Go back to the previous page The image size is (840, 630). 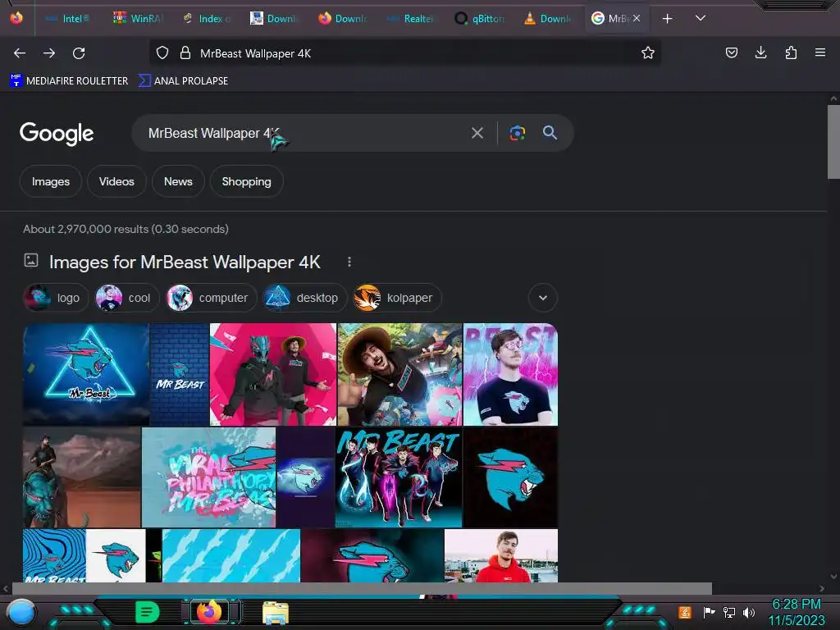[x=20, y=53]
